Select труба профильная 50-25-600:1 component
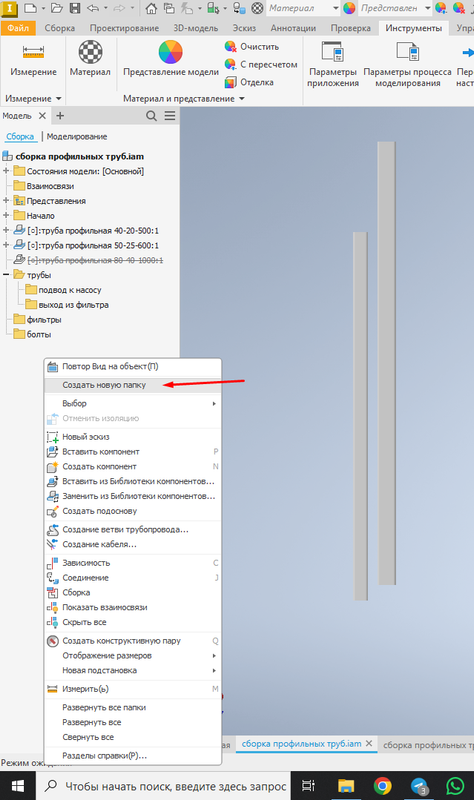Screen dimensions: 474x800 pyautogui.click(x=93, y=245)
